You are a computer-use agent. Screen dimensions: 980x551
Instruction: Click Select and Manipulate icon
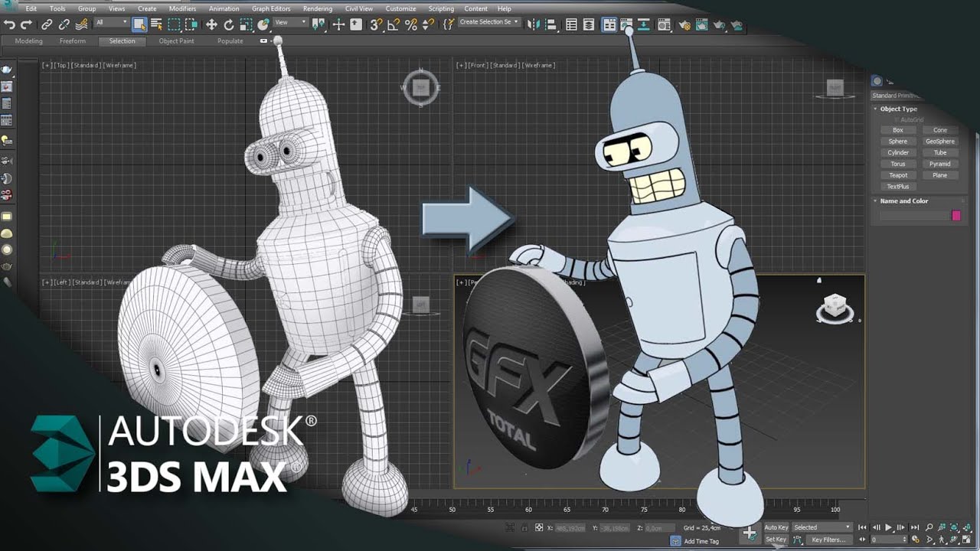click(x=339, y=24)
